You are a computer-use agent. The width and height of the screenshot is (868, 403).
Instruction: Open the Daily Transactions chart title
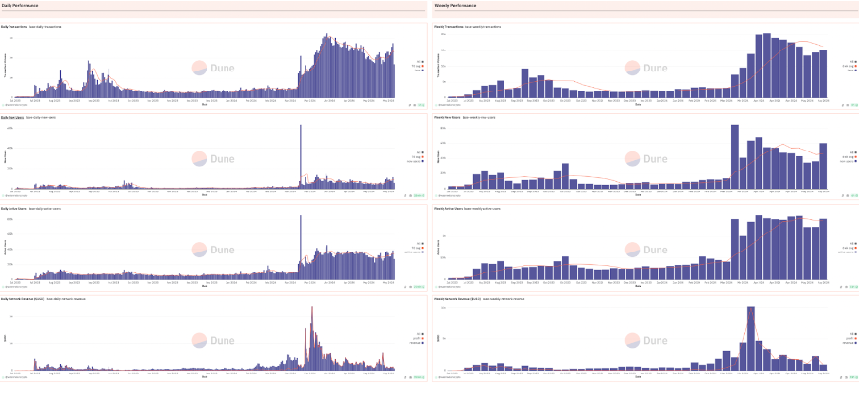click(x=14, y=26)
